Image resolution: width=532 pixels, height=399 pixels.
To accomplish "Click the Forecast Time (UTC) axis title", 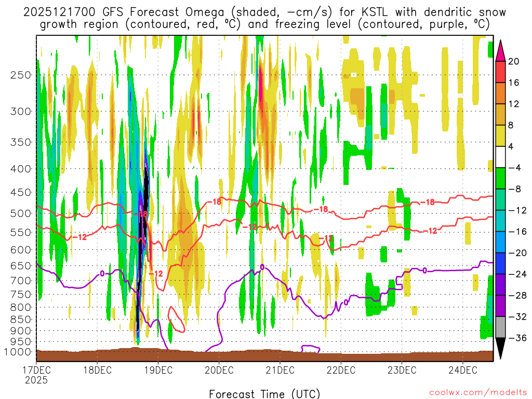I will point(264,393).
